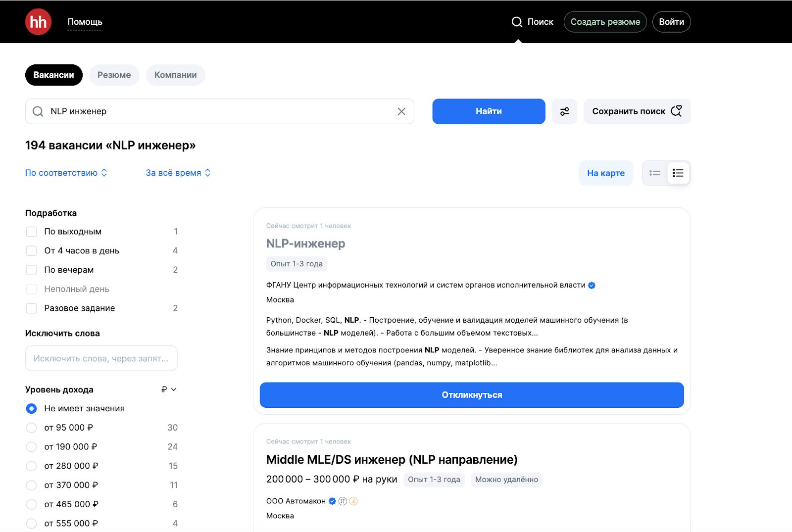Open the advanced search filters icon
Screen dimensions: 792x532
[564, 111]
